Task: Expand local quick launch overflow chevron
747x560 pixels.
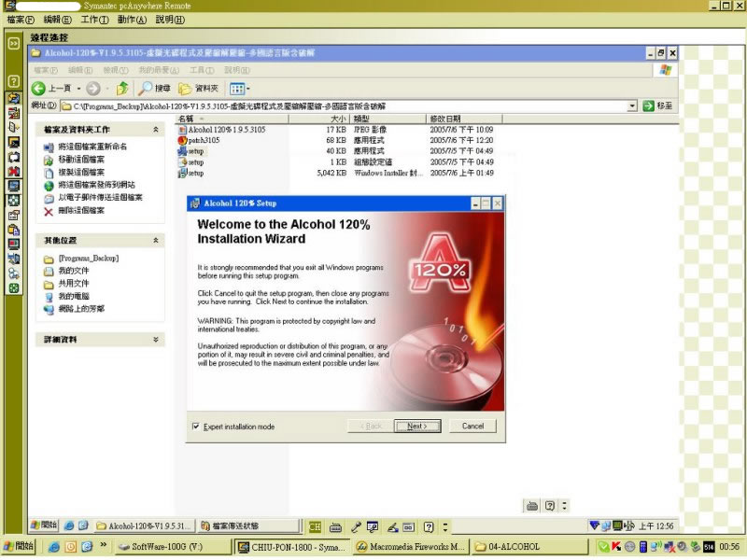Action: point(103,545)
